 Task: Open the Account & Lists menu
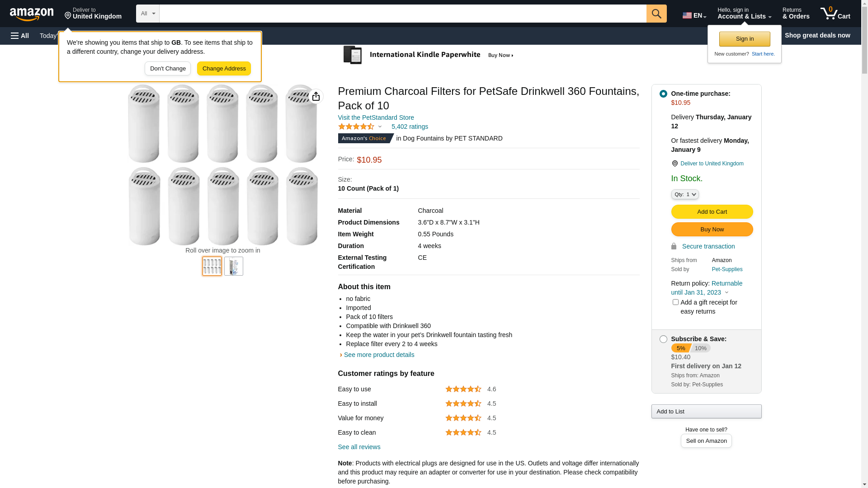(x=744, y=14)
